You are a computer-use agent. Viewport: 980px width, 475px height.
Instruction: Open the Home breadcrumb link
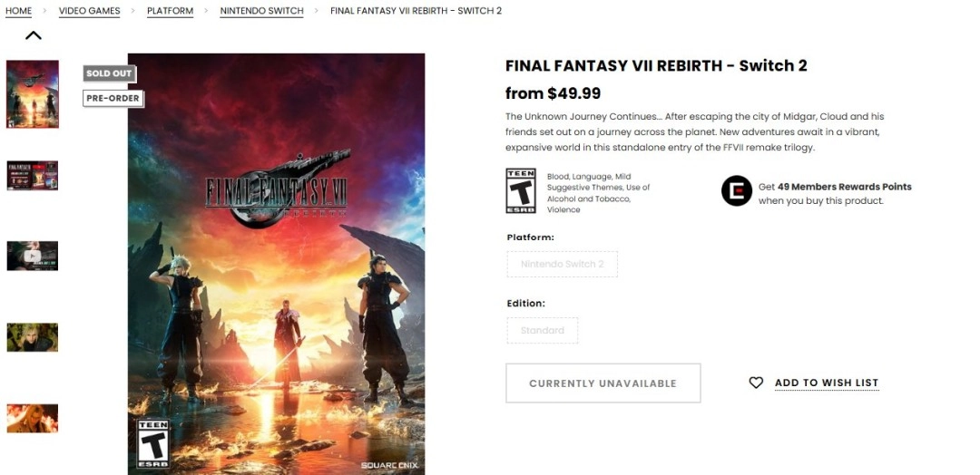18,11
